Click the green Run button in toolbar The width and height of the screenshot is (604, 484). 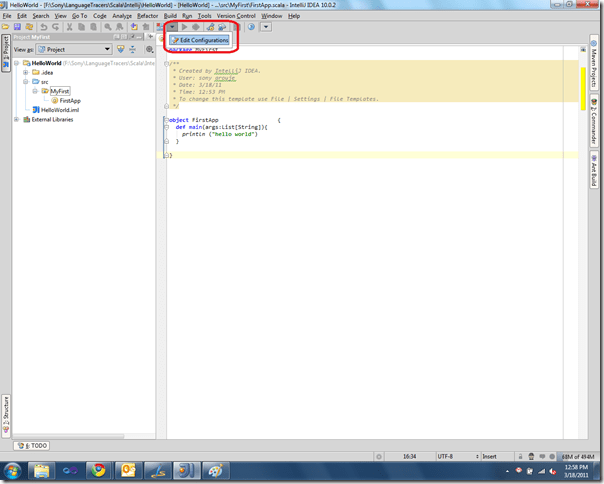click(184, 27)
